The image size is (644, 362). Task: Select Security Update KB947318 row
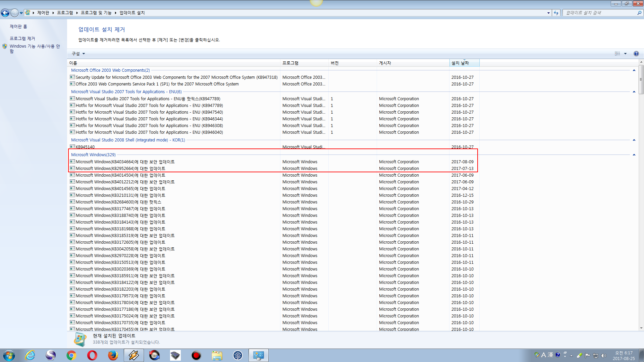[274, 77]
